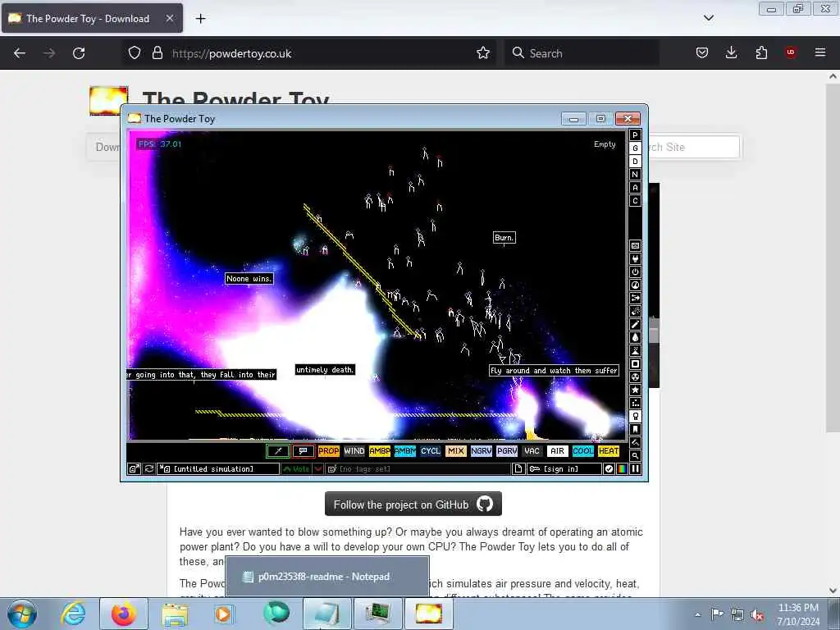Open renderer options rainbow icon
This screenshot has width=840, height=630.
(x=622, y=468)
